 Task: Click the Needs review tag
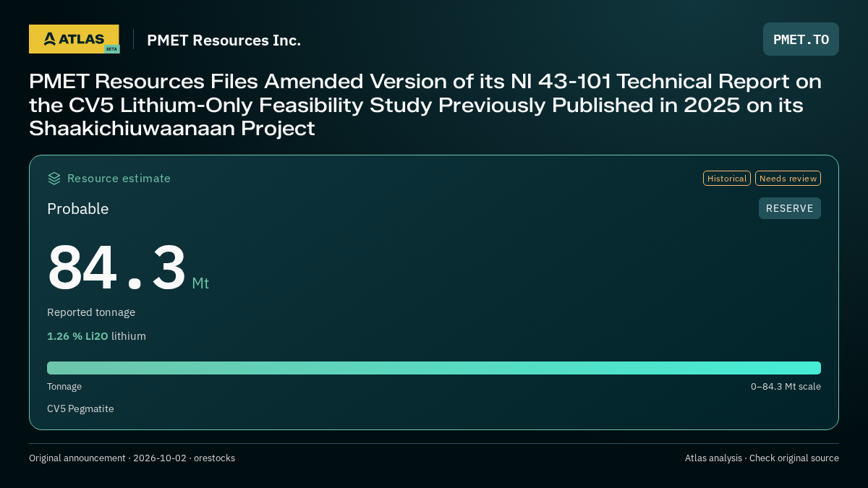pos(788,179)
